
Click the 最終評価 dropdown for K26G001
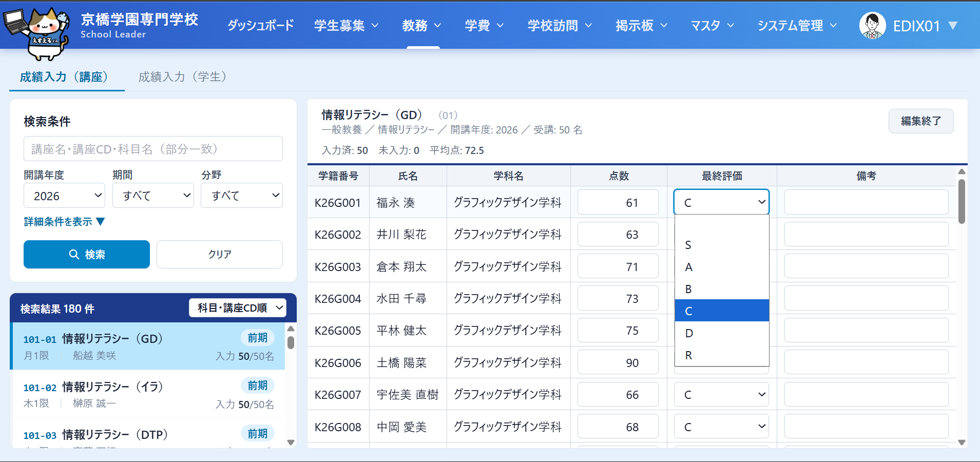pos(721,202)
